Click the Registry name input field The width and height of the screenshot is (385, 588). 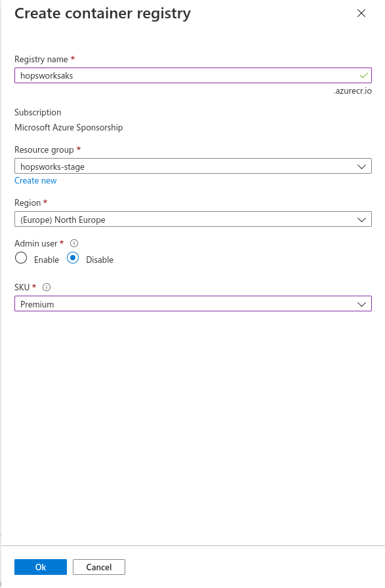tap(193, 75)
